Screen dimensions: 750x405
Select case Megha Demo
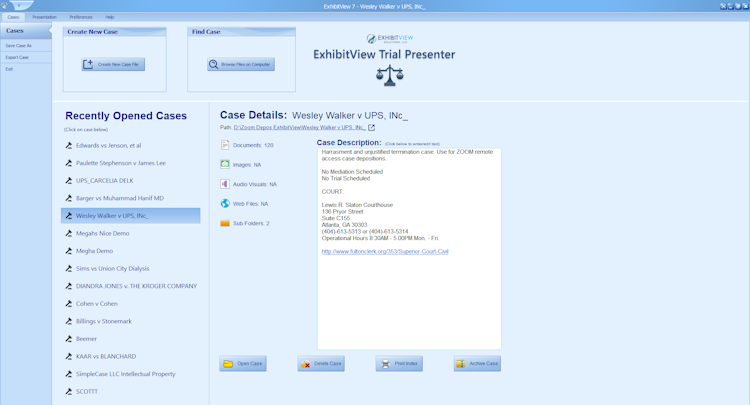tap(94, 251)
